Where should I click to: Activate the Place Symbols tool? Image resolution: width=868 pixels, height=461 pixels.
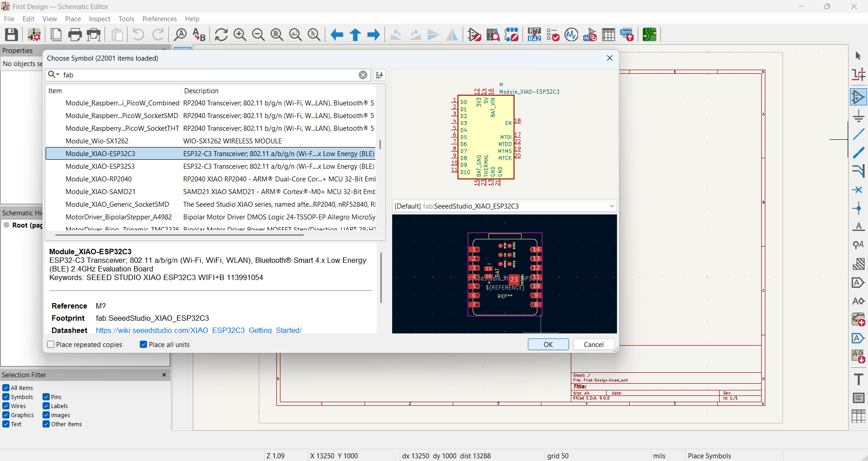tap(858, 97)
